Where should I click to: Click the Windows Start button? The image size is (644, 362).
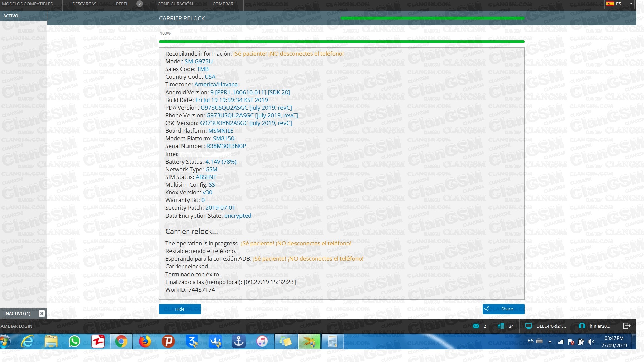pyautogui.click(x=4, y=342)
